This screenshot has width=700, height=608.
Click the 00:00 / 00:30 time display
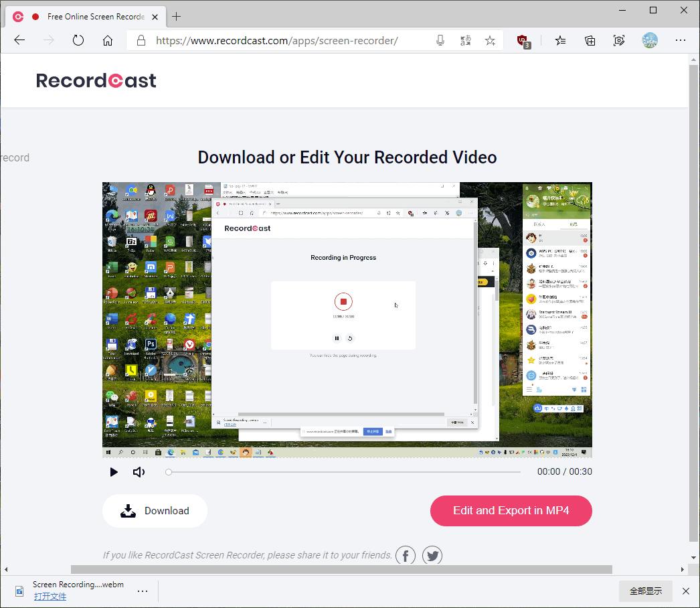click(565, 472)
